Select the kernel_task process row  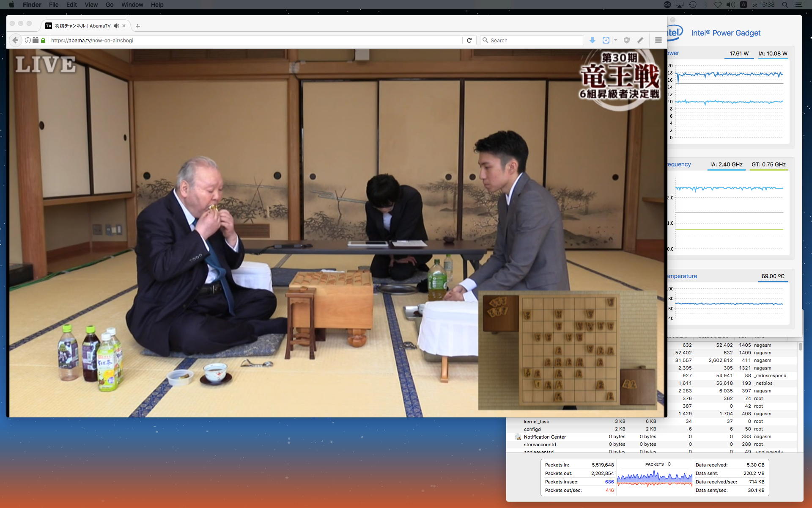coord(536,422)
